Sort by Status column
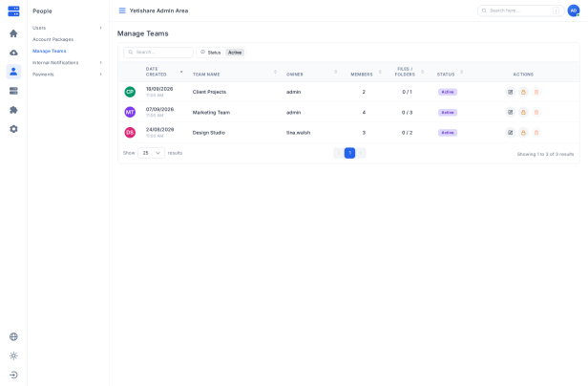The height and width of the screenshot is (386, 588). (x=450, y=74)
